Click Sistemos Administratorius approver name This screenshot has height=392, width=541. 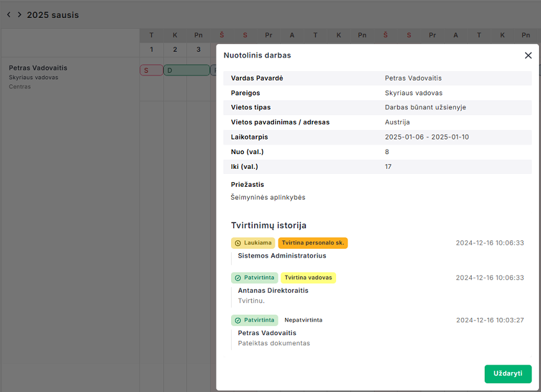tap(282, 256)
